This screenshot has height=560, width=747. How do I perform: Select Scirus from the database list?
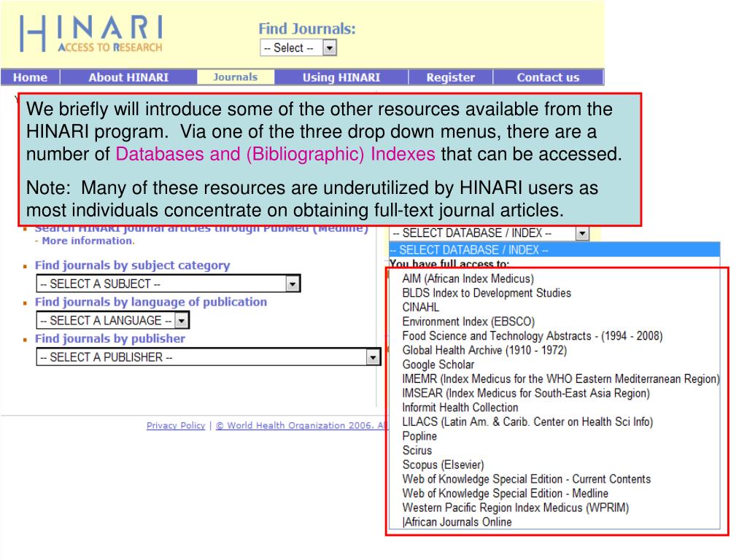pyautogui.click(x=417, y=450)
